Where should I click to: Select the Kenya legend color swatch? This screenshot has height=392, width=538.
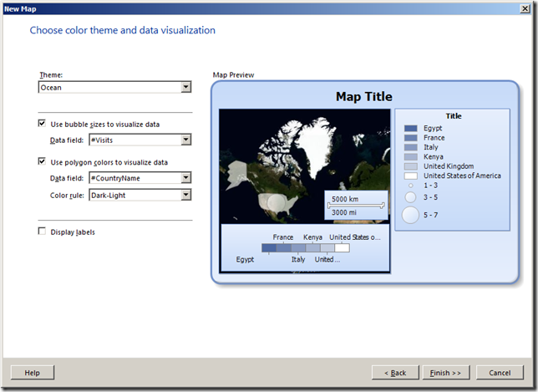click(x=411, y=157)
